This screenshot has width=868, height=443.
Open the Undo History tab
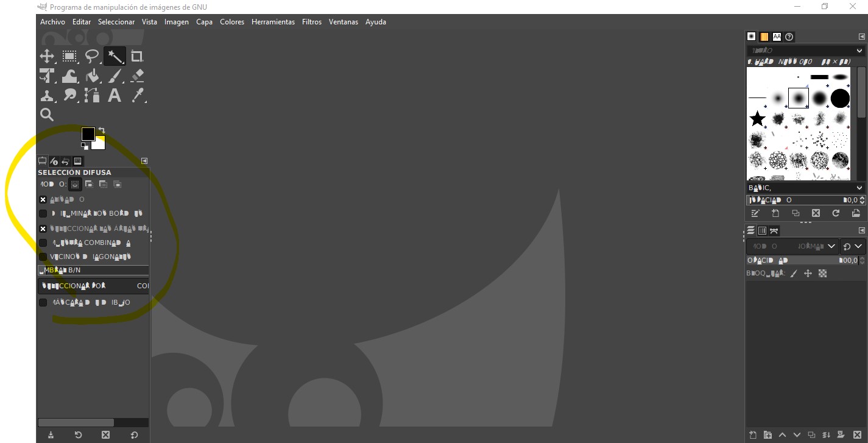(66, 161)
